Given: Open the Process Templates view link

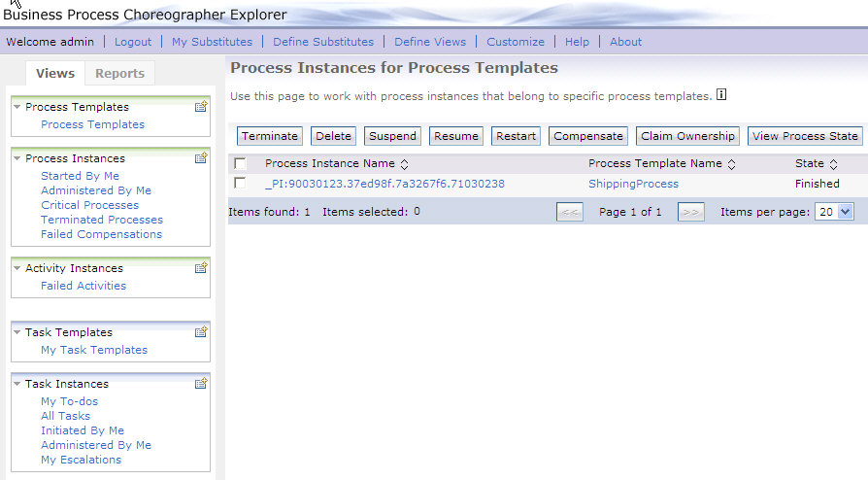Looking at the screenshot, I should [92, 124].
